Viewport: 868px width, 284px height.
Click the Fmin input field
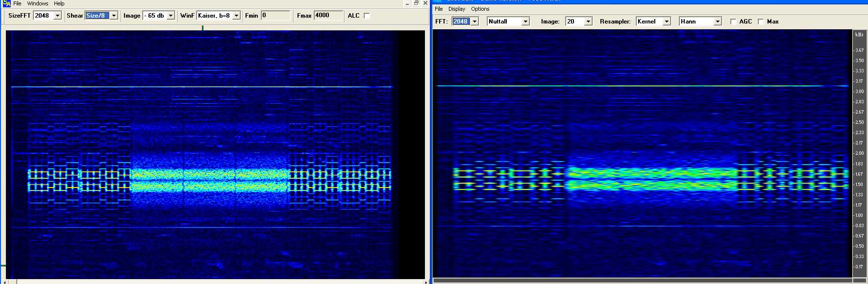click(275, 16)
